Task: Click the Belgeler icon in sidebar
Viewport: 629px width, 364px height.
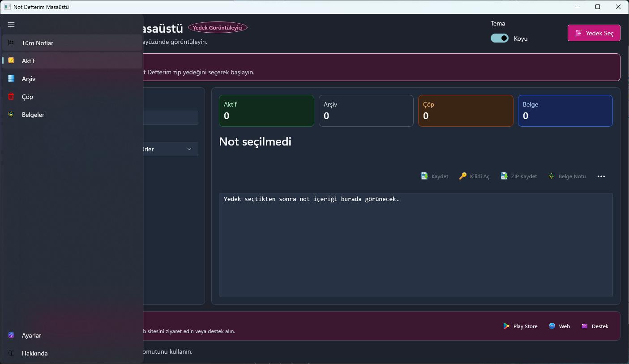Action: click(x=11, y=114)
